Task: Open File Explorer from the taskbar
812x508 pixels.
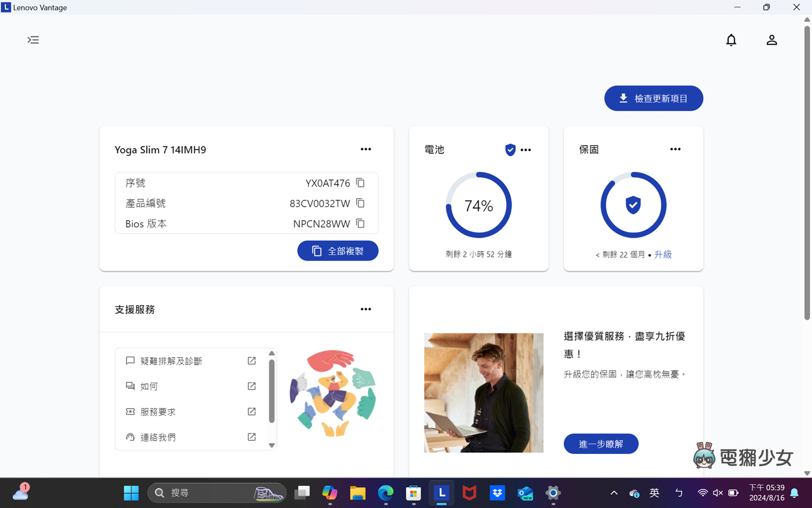Action: click(358, 493)
